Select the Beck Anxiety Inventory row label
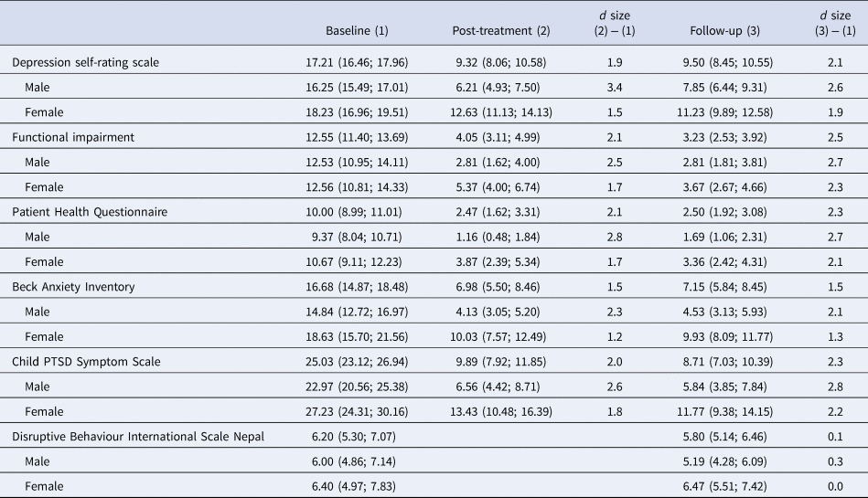This screenshot has height=498, width=868. [x=73, y=287]
